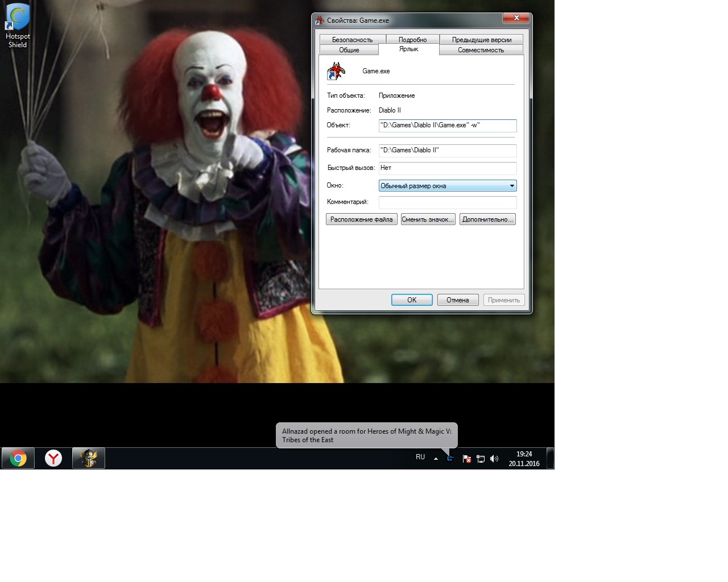Click the Расположение файла button

362,219
